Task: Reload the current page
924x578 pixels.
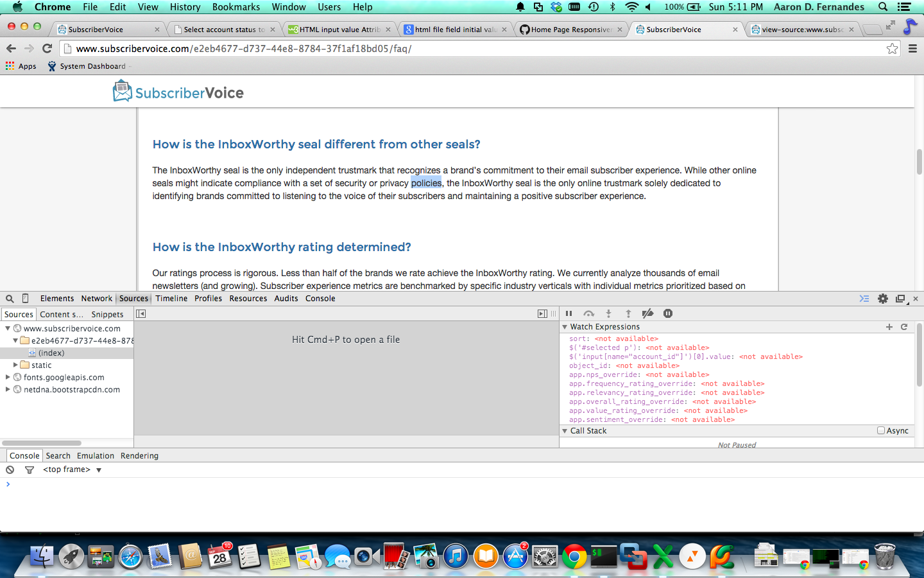Action: (47, 49)
